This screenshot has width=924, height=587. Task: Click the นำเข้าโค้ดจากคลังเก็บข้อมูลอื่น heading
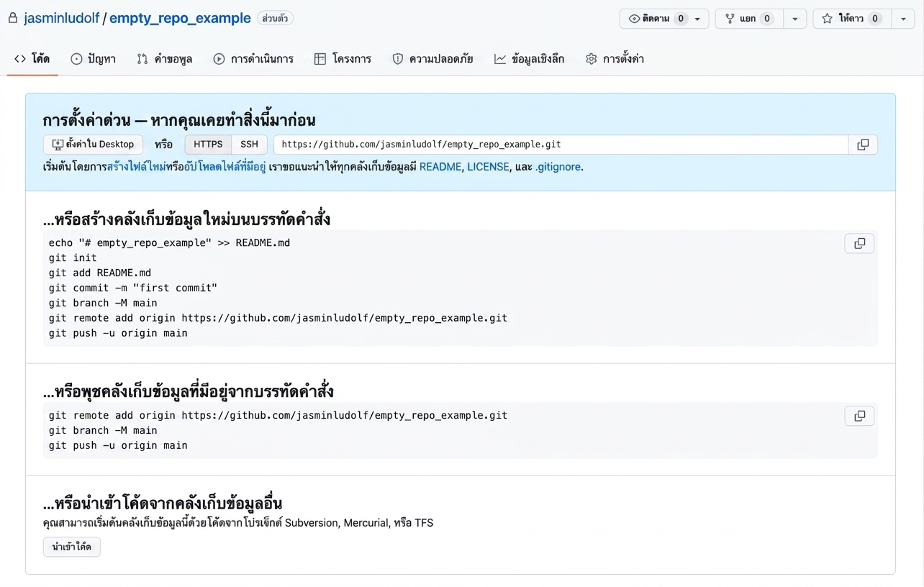coord(163,503)
